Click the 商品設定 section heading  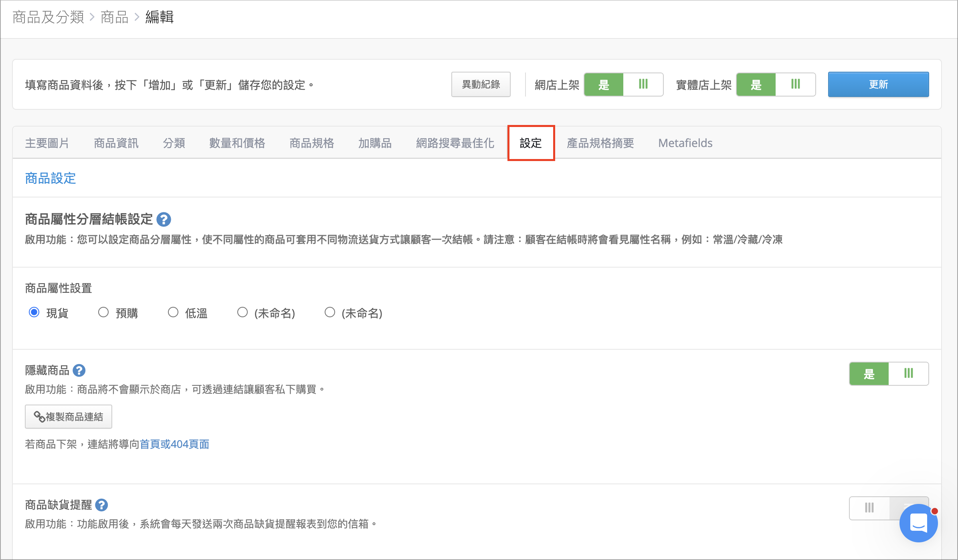click(51, 178)
